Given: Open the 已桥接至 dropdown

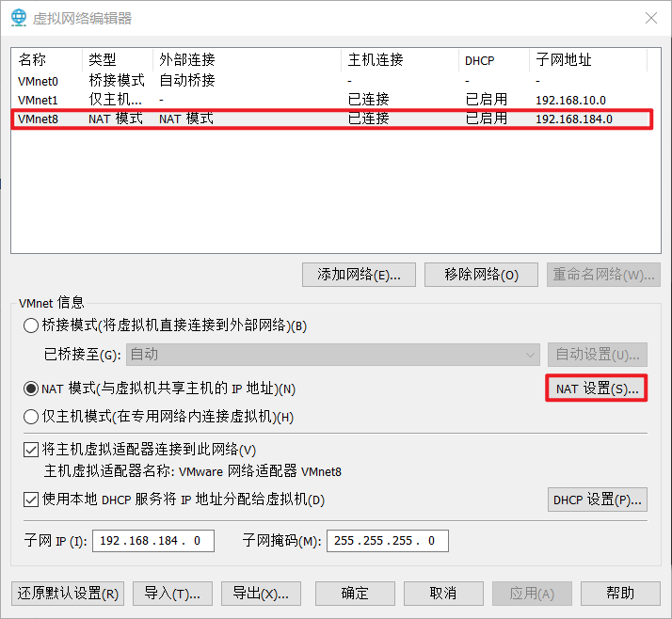Looking at the screenshot, I should [332, 355].
